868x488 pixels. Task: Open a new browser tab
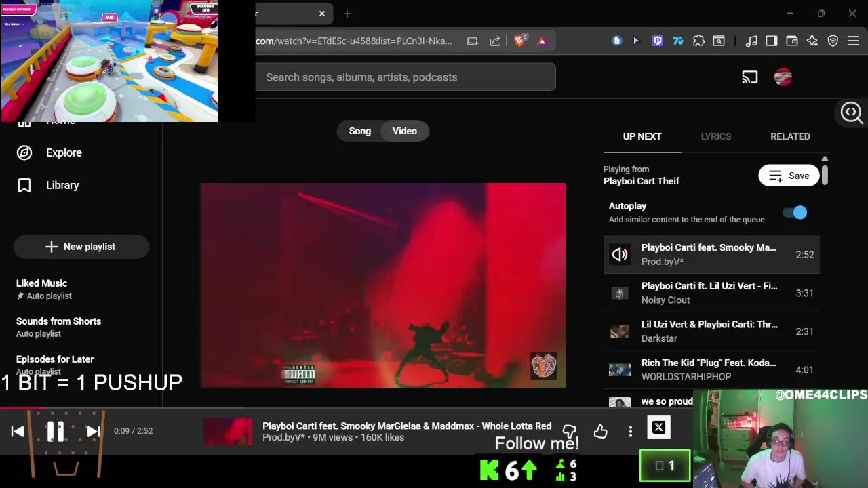(x=347, y=14)
